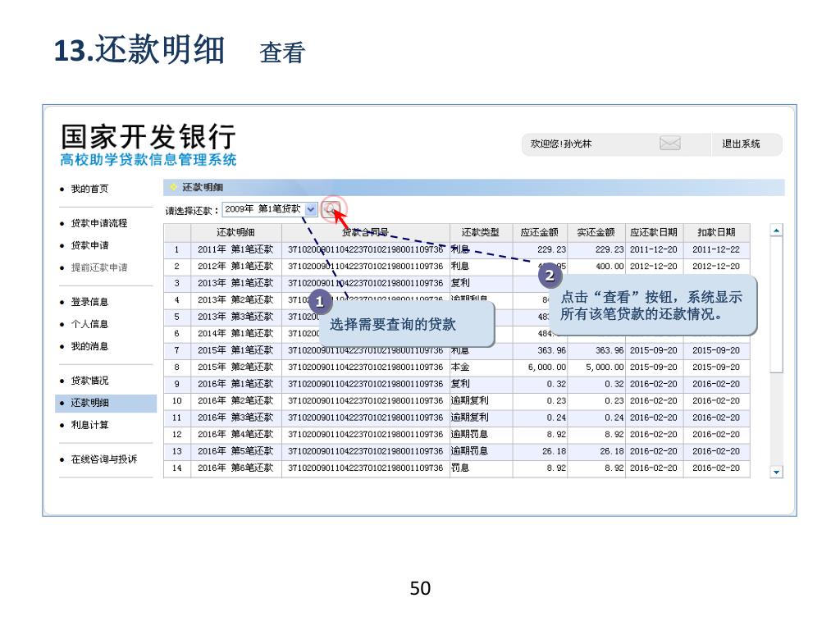Select row 2011年 第1笔还款
840x630 pixels.
click(x=456, y=249)
